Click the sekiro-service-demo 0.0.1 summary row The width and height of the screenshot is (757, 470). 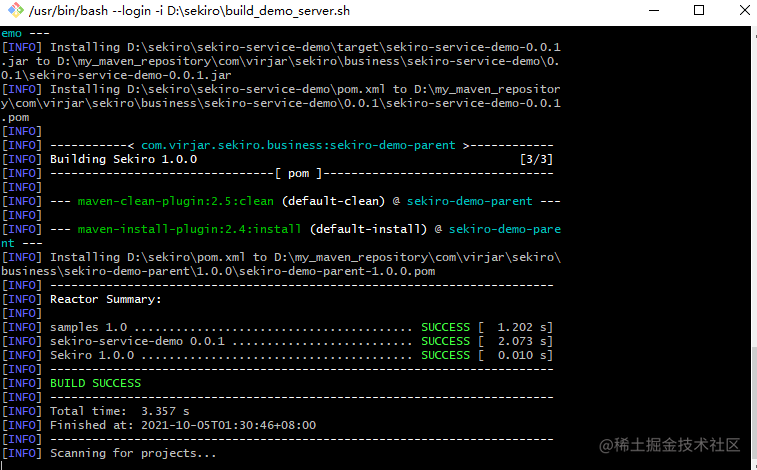277,341
